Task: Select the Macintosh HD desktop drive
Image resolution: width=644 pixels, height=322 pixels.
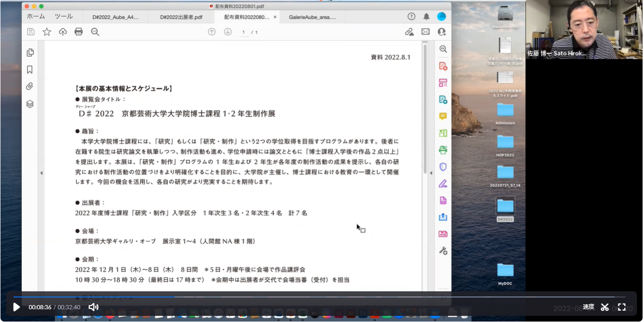Action: 505,16
